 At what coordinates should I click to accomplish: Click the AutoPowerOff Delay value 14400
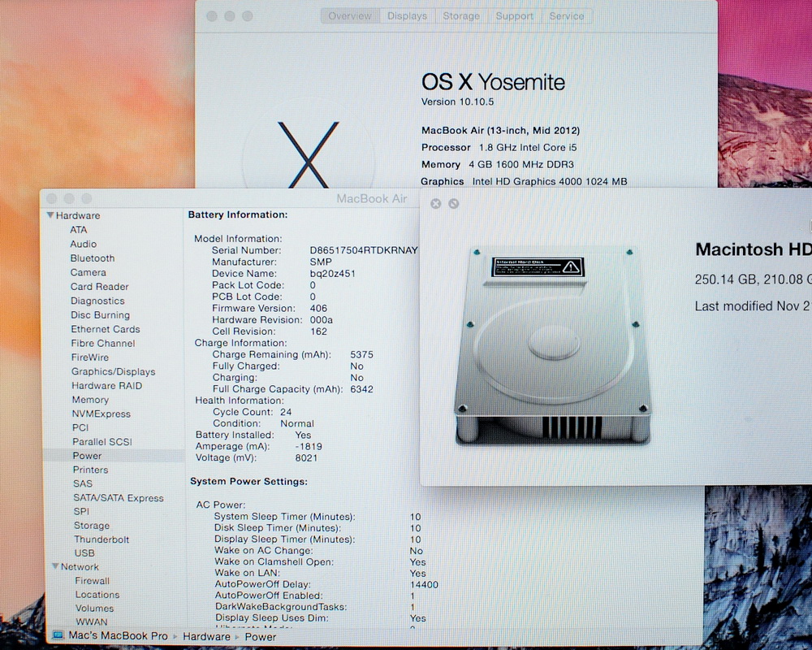pos(424,585)
